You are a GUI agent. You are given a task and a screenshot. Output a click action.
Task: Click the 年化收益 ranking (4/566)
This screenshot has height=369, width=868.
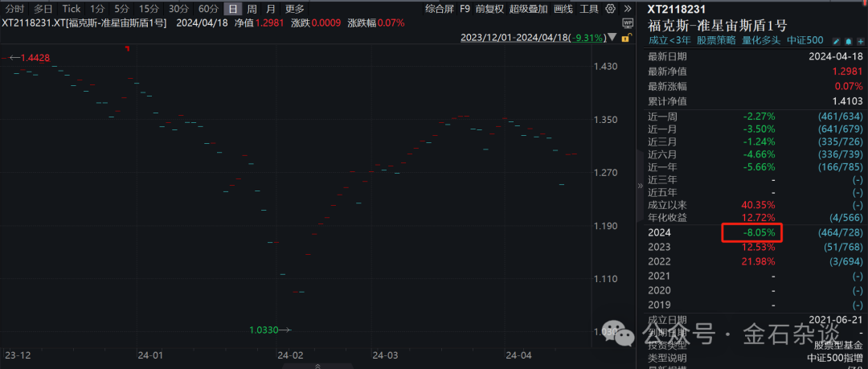click(845, 217)
